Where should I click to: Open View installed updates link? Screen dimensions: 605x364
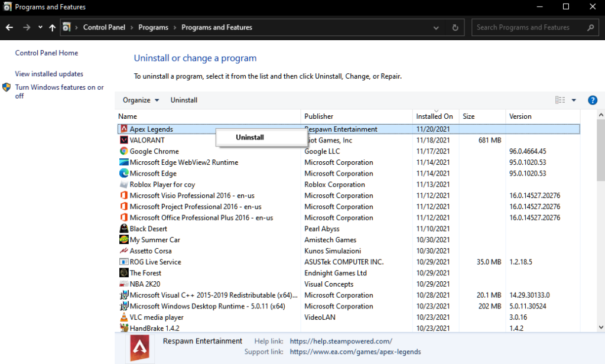coord(49,74)
